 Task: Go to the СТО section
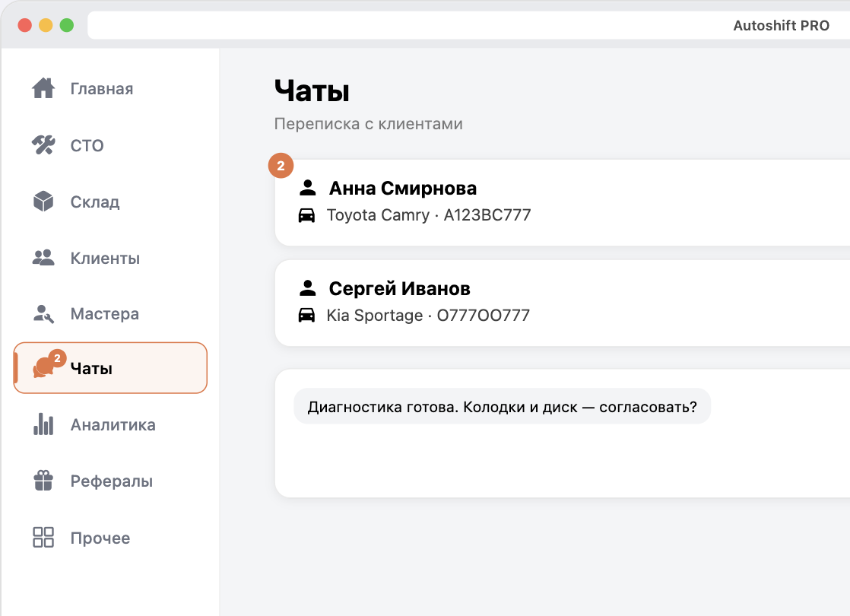pyautogui.click(x=110, y=144)
